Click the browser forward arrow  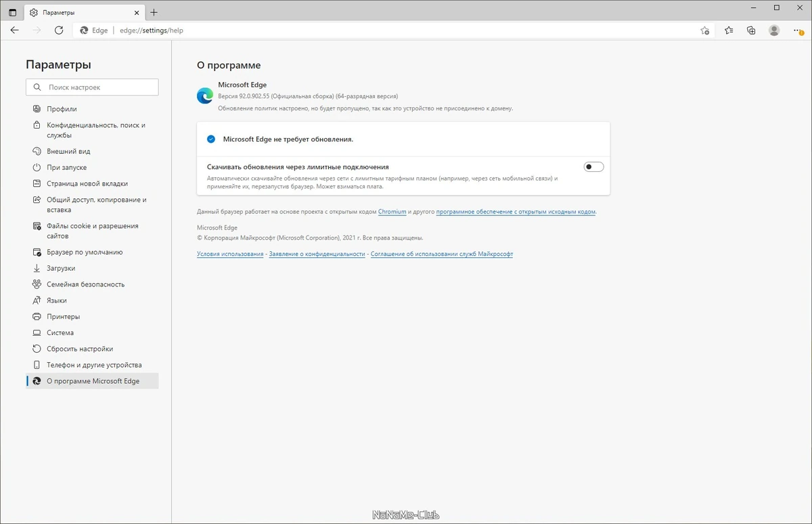[37, 30]
